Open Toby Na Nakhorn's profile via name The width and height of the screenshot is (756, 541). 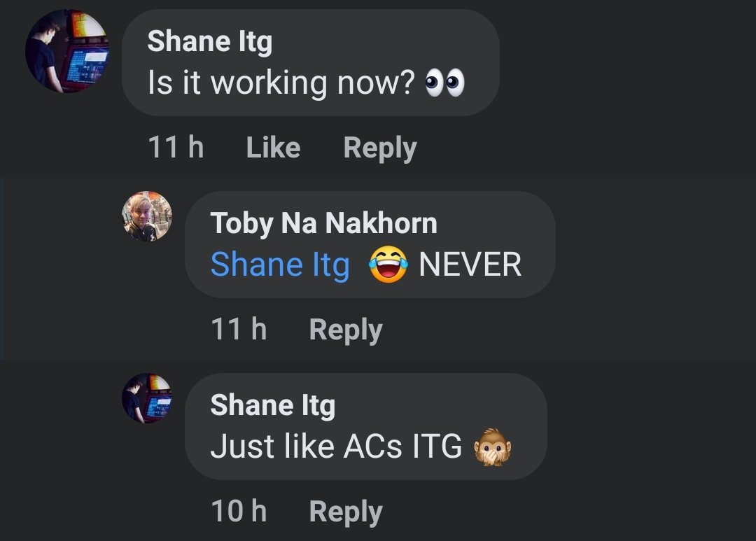pyautogui.click(x=323, y=223)
